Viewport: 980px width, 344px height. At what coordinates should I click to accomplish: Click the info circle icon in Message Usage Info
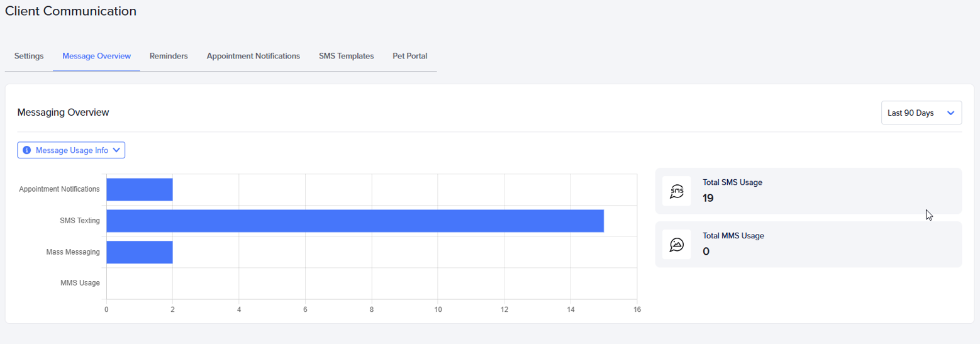pos(26,150)
